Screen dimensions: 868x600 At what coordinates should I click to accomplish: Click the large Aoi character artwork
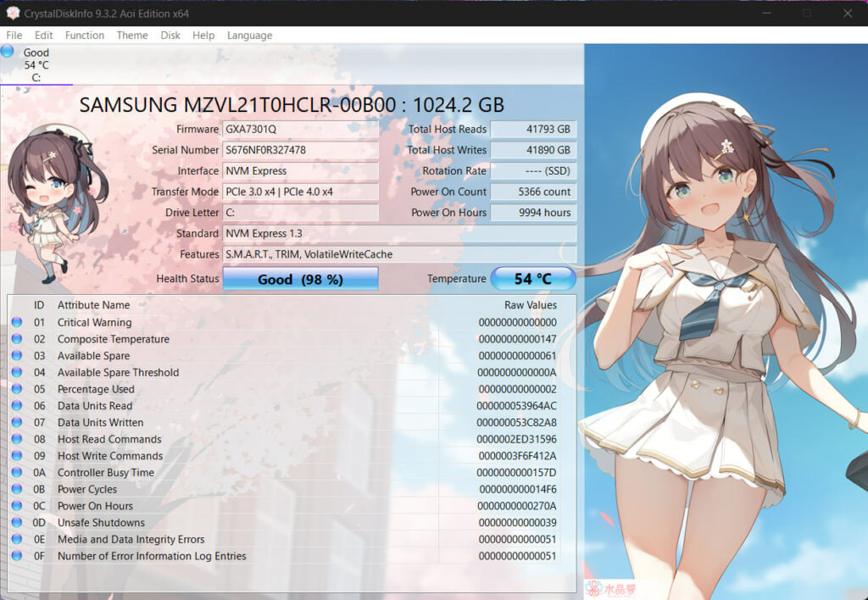[726, 321]
